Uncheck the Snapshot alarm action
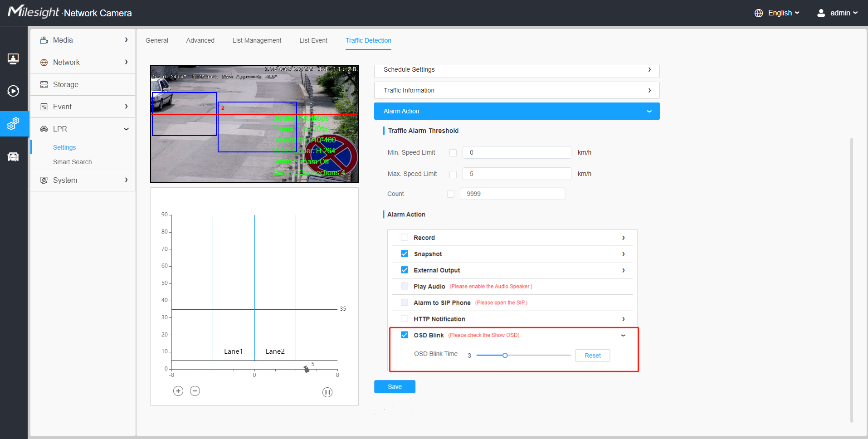Screen dimensions: 868x439 (x=405, y=254)
